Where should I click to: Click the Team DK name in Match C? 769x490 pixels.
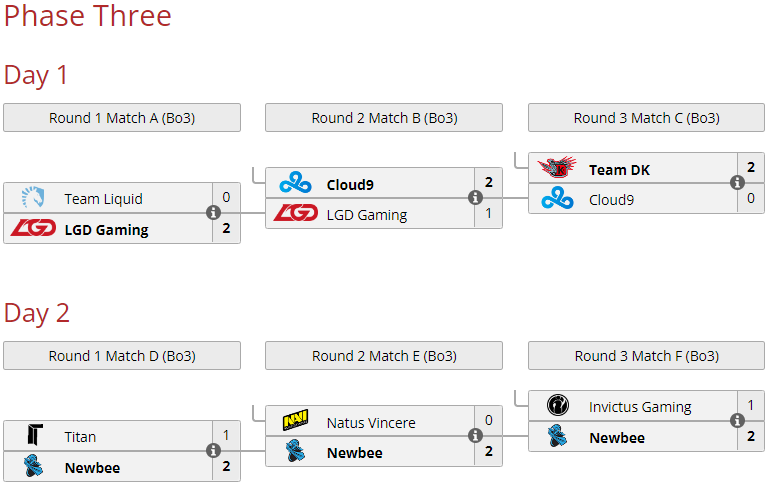[619, 170]
